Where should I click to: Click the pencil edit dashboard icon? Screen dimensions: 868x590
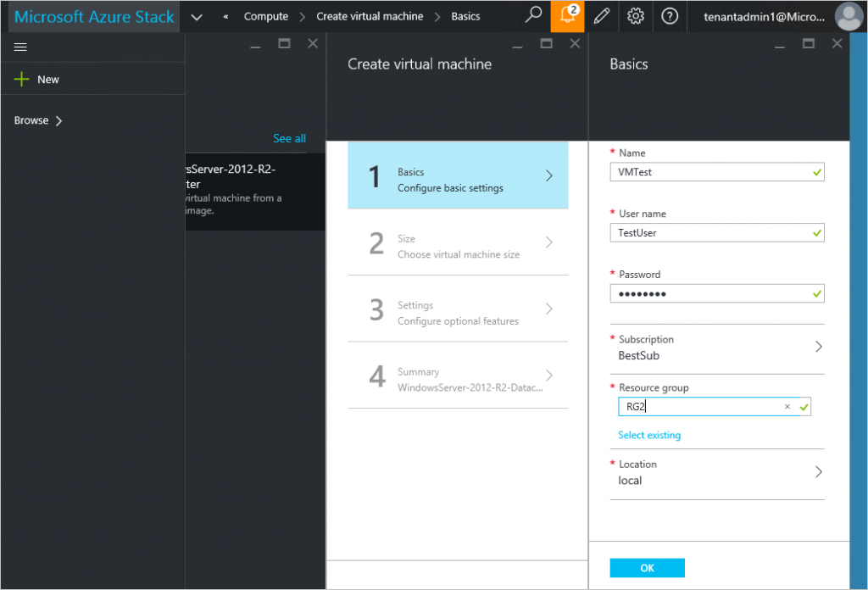[x=602, y=16]
